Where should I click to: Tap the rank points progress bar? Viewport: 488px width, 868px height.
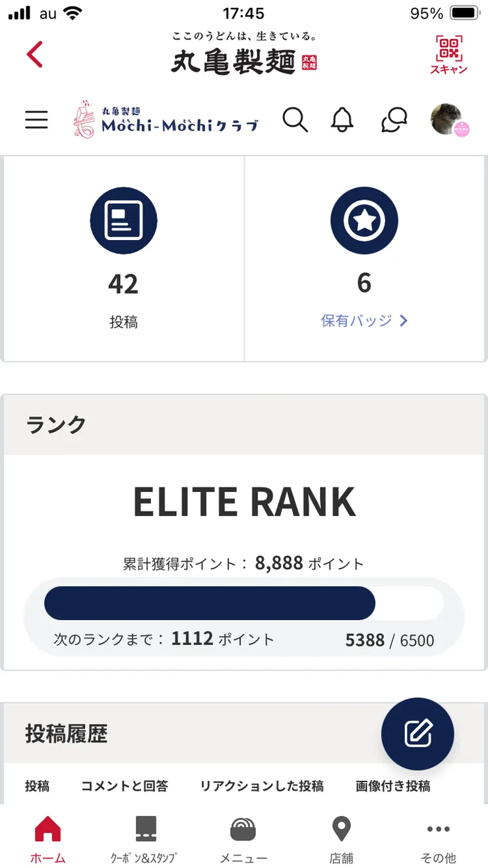point(243,604)
